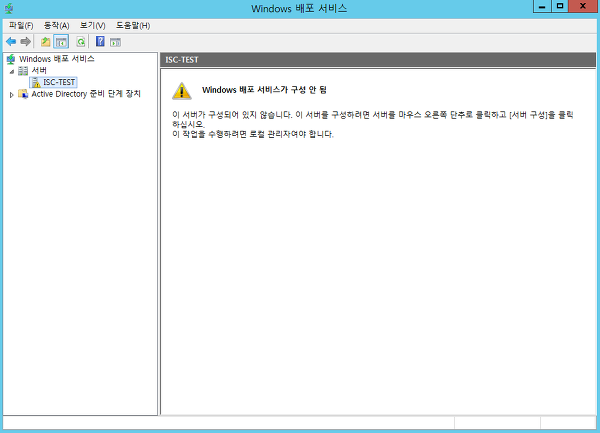Toggle the show/hide console tree button
The width and height of the screenshot is (600, 433).
click(x=61, y=42)
